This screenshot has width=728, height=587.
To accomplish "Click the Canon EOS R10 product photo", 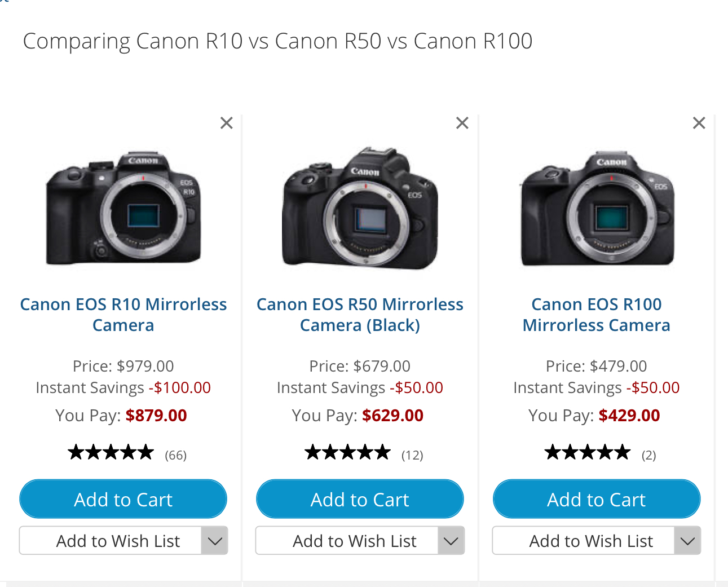I will (123, 209).
